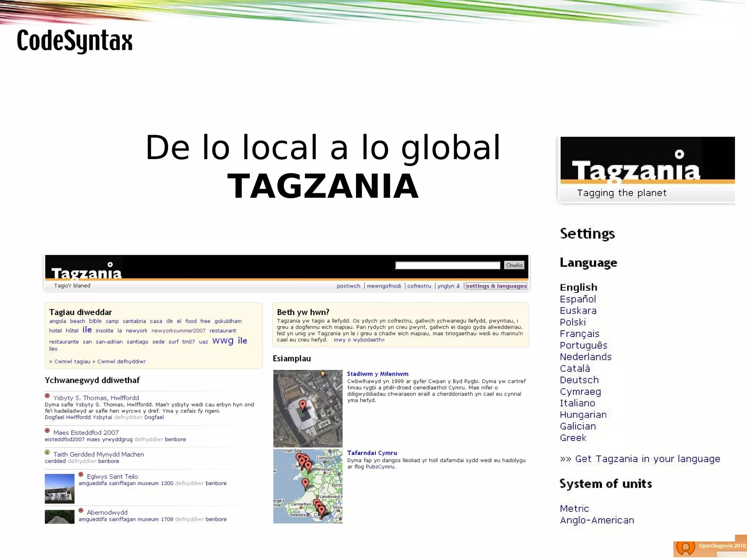Screen dimensions: 747x560
Task: Choose Hungarian language
Action: (583, 415)
